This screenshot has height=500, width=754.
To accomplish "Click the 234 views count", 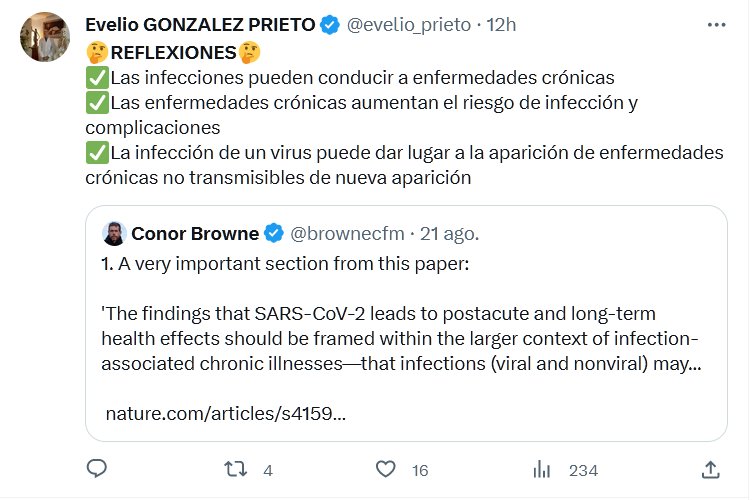I will [583, 470].
